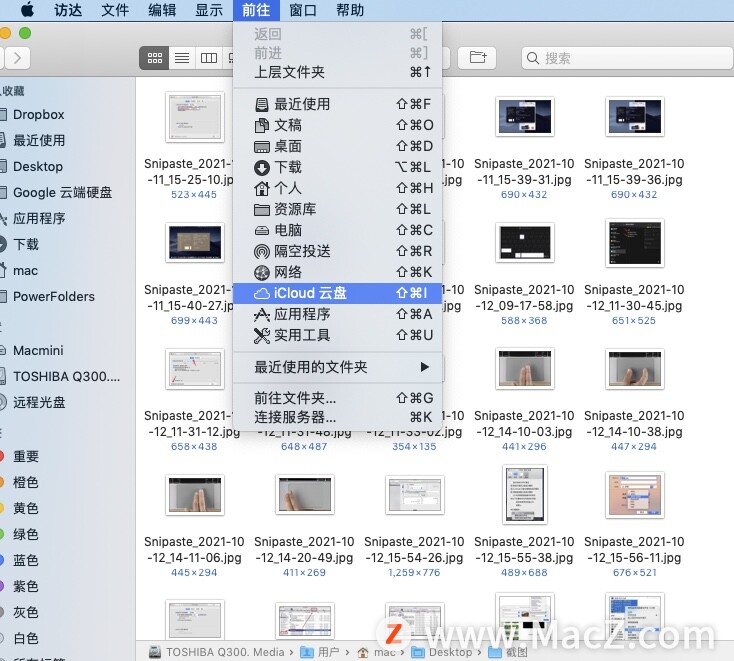
Task: Select thumbnail Snipaste_2021-10-12_15-54-26.jpg
Action: (x=414, y=494)
